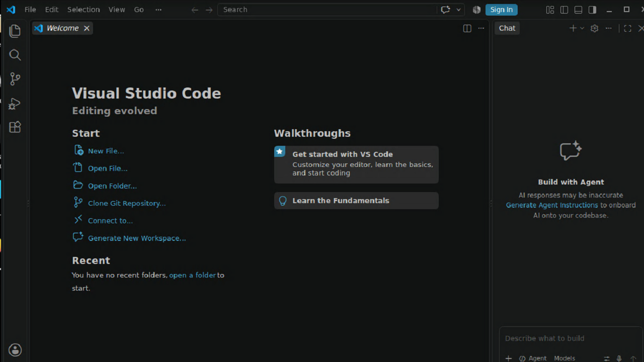Click Open File... link
The height and width of the screenshot is (362, 644).
point(108,168)
